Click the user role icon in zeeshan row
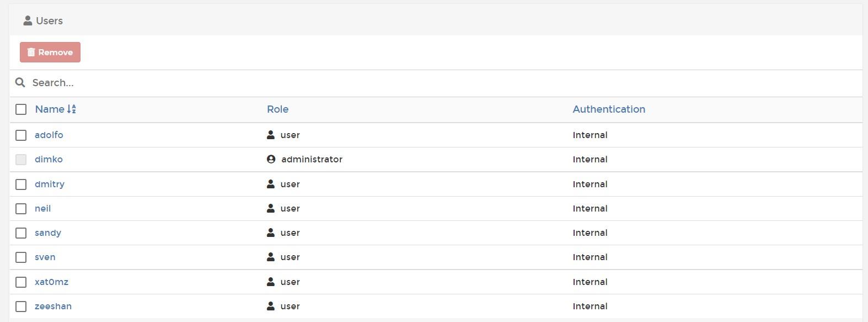The width and height of the screenshot is (868, 322). [271, 306]
